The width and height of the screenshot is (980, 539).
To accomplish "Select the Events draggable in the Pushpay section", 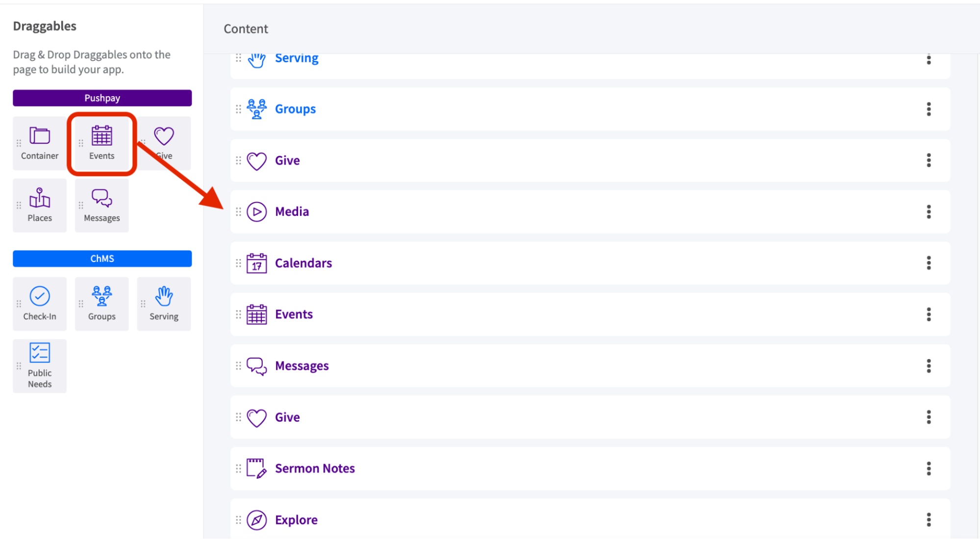I will pyautogui.click(x=101, y=143).
